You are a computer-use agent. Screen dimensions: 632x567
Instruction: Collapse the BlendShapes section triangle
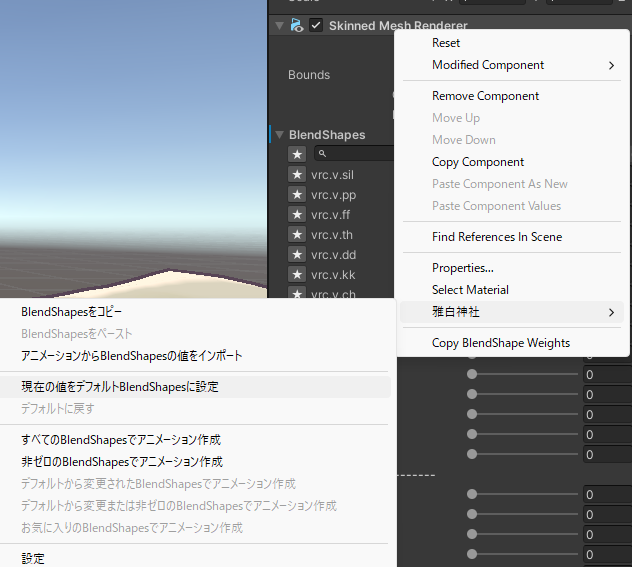(x=279, y=135)
